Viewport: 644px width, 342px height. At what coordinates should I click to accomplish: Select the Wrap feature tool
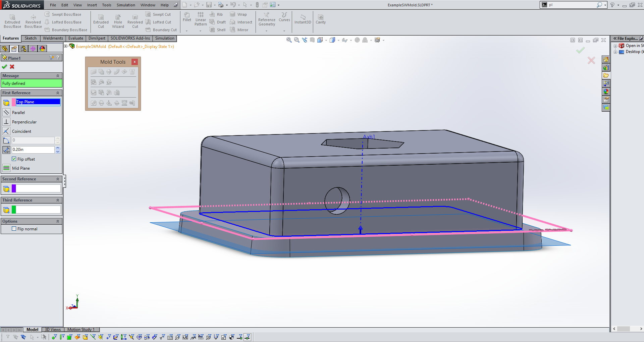click(238, 14)
